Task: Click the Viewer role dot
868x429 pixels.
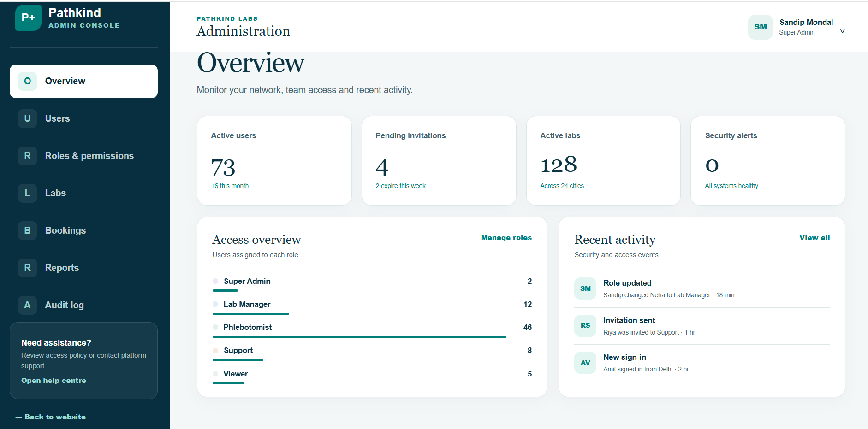Action: (x=215, y=374)
